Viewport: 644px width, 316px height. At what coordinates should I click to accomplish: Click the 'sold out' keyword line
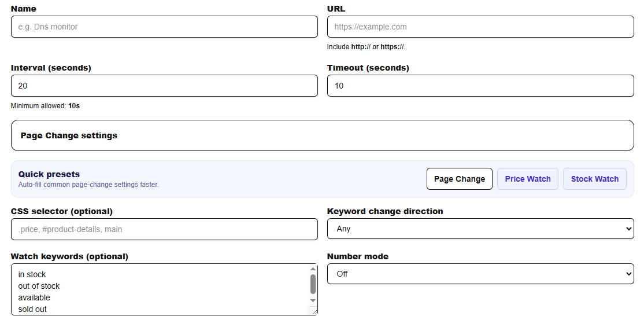(33, 309)
